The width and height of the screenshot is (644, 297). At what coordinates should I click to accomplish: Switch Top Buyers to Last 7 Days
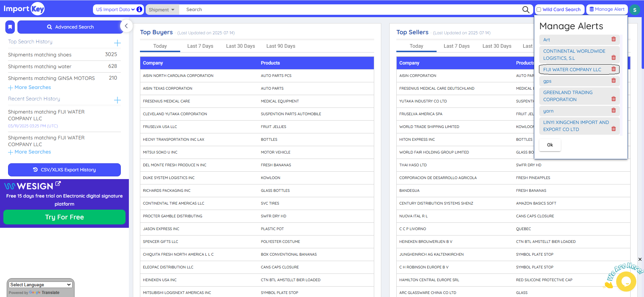tap(200, 46)
